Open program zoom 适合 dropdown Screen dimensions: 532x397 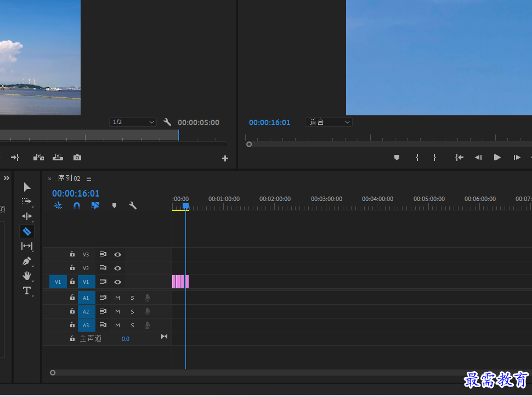pos(329,122)
